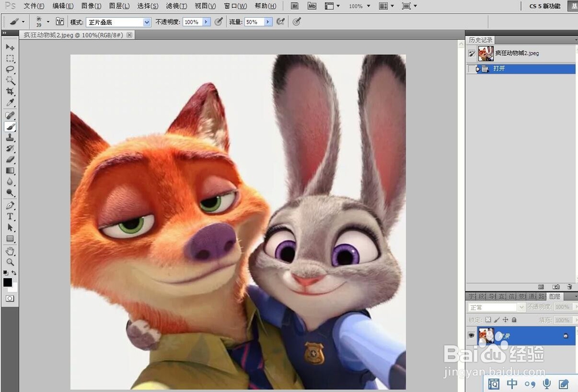Delete current state in History panel

point(569,287)
